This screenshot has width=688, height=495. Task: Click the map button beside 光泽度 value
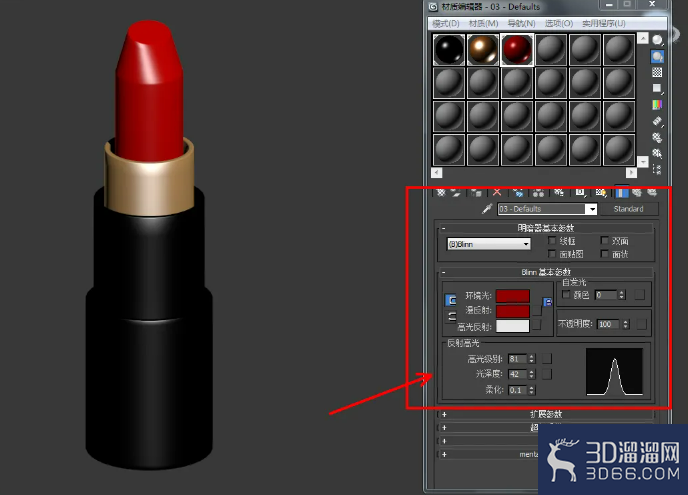547,374
